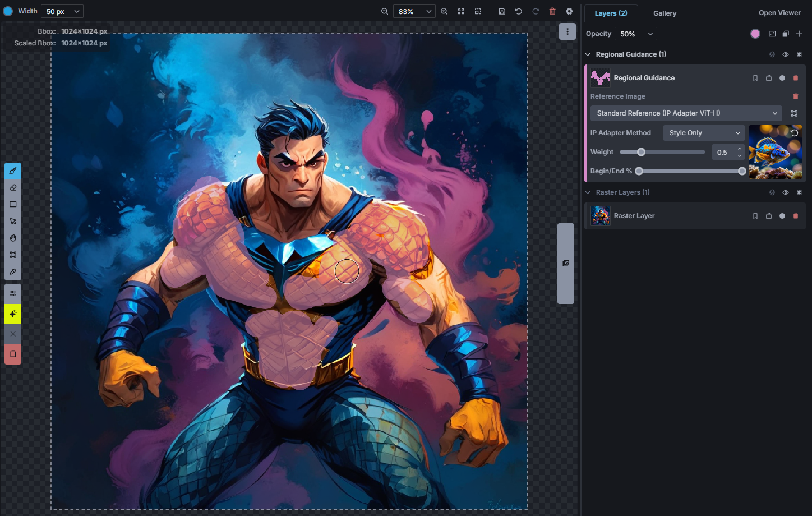Image resolution: width=812 pixels, height=516 pixels.
Task: Pull bbox into reference image icon
Action: tap(794, 113)
